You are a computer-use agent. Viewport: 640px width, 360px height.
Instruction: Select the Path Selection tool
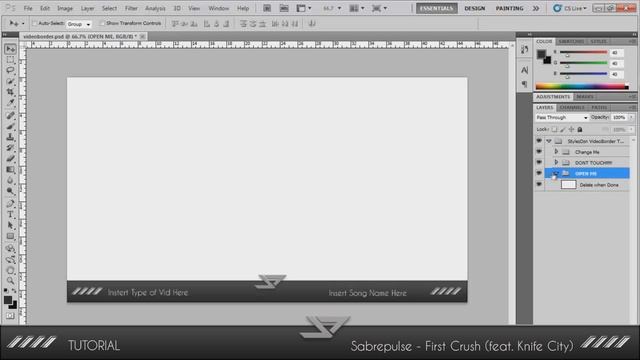(10, 225)
